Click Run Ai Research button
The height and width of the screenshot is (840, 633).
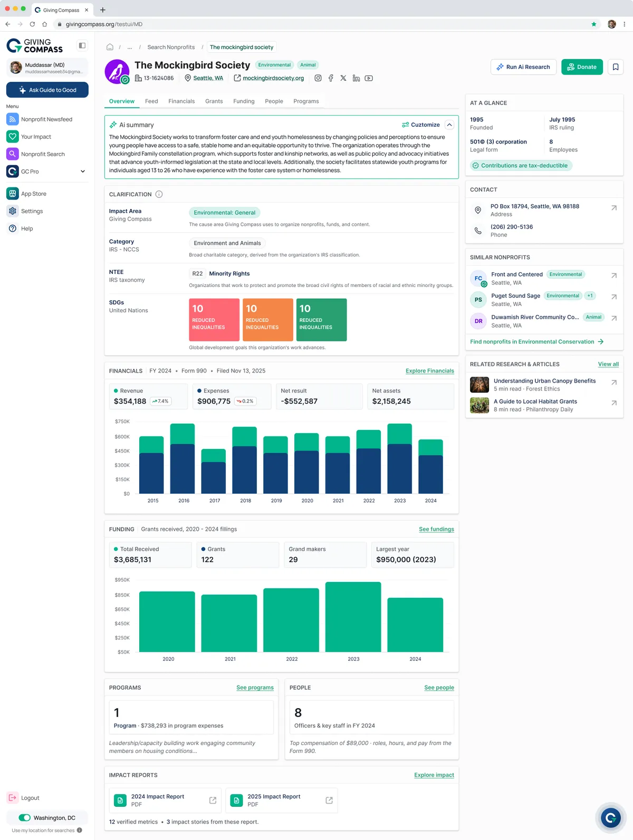(523, 67)
